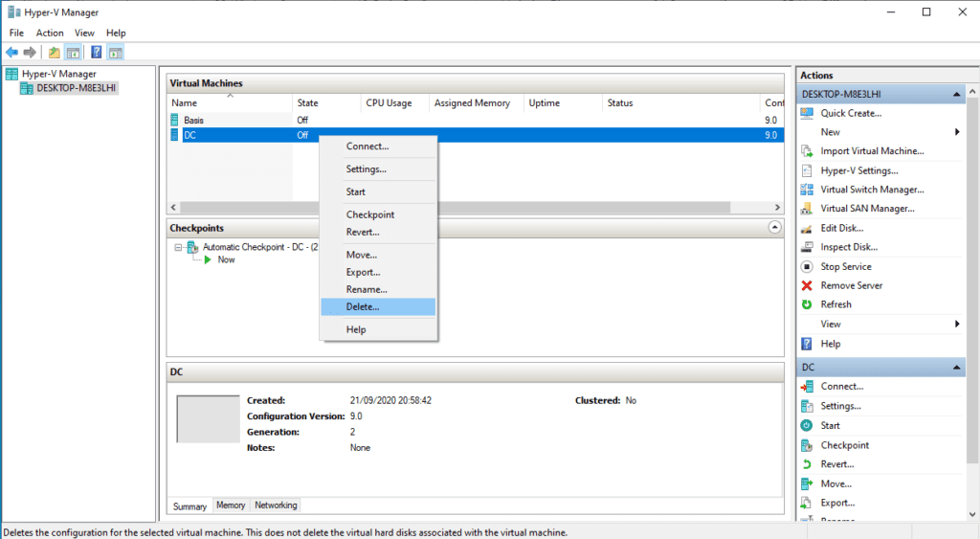The image size is (980, 539).
Task: Choose Export... in the context menu
Action: (378, 273)
